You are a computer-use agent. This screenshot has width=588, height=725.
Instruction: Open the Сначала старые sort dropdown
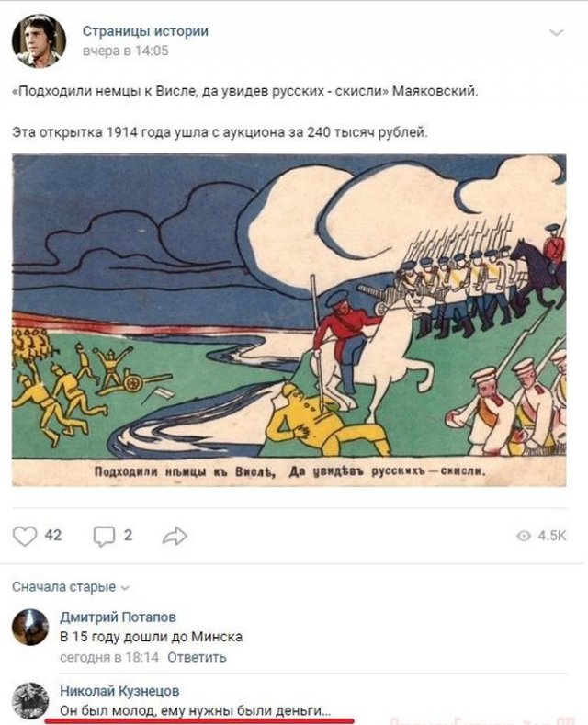[71, 587]
